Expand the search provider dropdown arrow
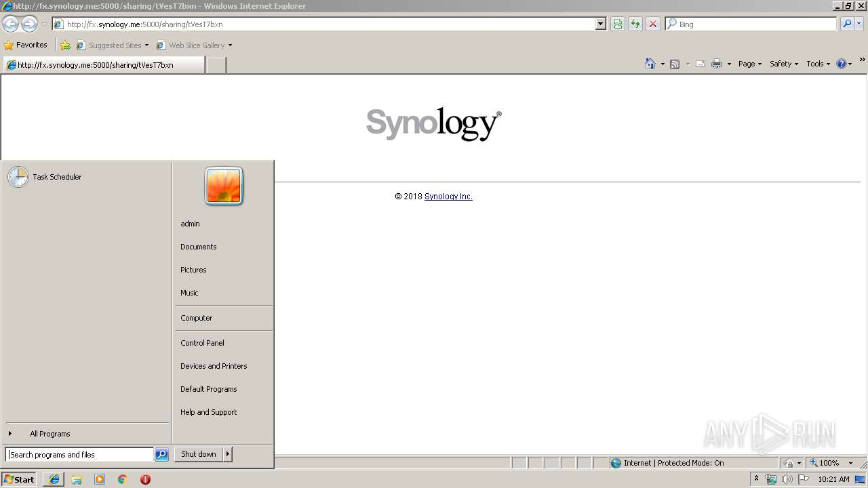 (x=859, y=24)
